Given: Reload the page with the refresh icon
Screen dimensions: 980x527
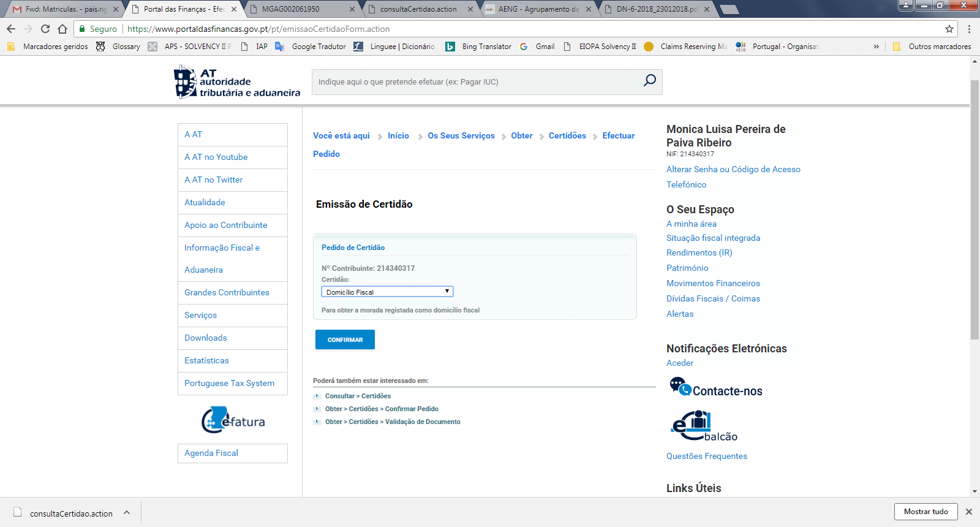Looking at the screenshot, I should pyautogui.click(x=45, y=29).
